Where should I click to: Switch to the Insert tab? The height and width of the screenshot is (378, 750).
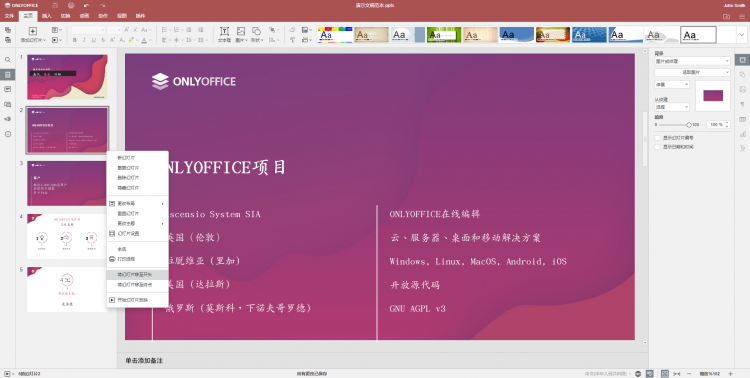46,16
